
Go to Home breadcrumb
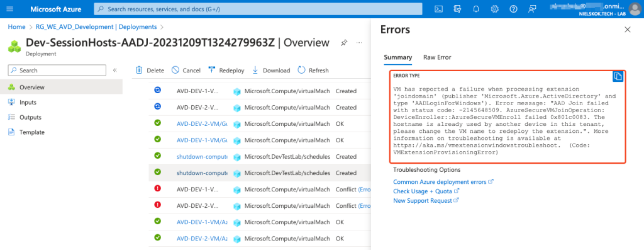pos(16,26)
